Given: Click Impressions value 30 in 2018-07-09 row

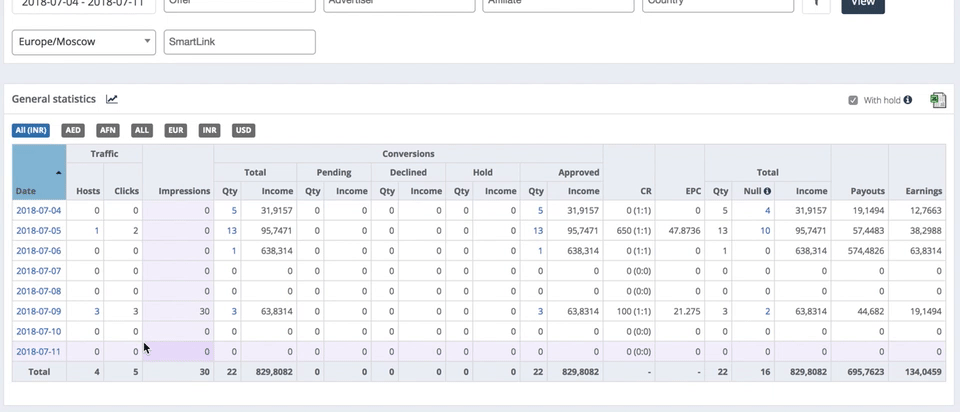Looking at the screenshot, I should point(204,312).
